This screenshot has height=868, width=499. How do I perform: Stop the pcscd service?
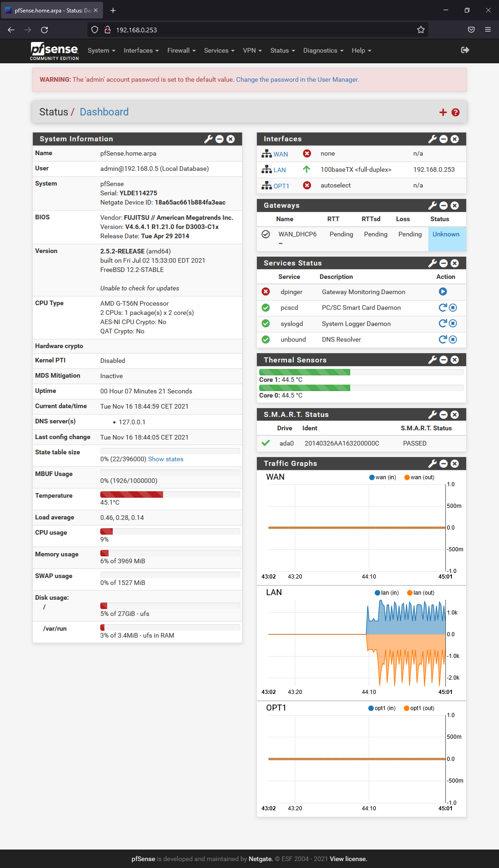pyautogui.click(x=453, y=307)
